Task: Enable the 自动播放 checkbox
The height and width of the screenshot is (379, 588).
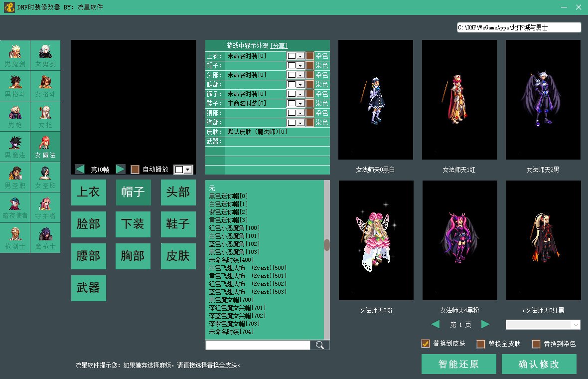Action: click(x=135, y=170)
